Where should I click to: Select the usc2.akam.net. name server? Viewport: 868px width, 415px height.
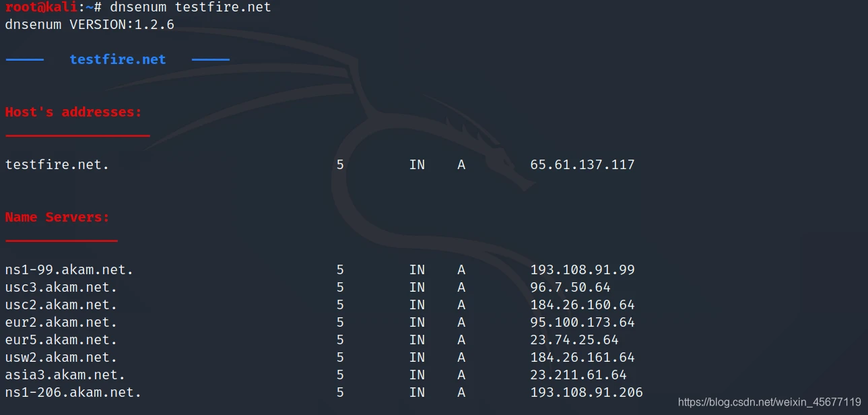[61, 305]
